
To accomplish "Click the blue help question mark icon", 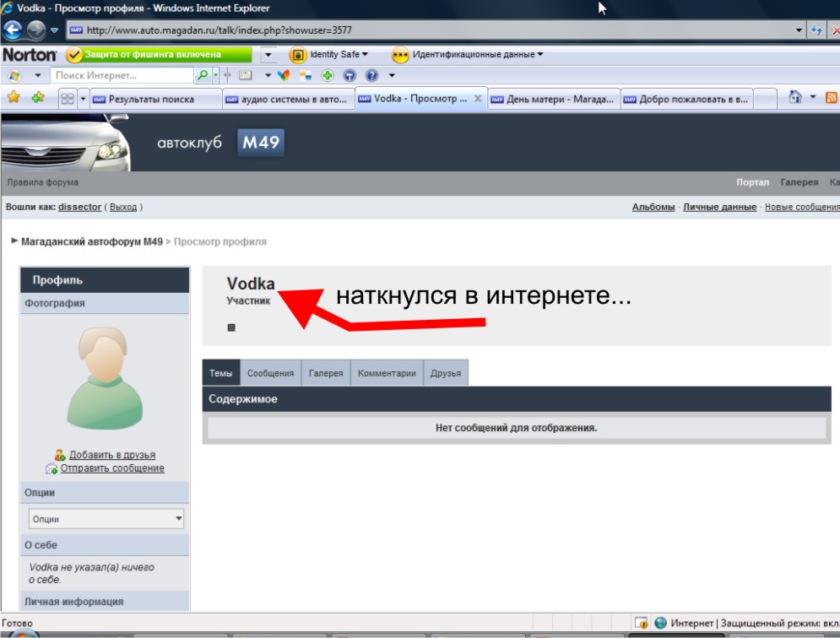I will 371,76.
